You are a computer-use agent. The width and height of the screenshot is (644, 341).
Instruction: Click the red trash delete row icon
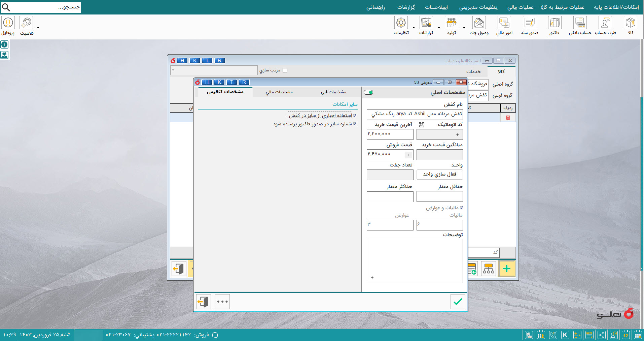pyautogui.click(x=508, y=117)
